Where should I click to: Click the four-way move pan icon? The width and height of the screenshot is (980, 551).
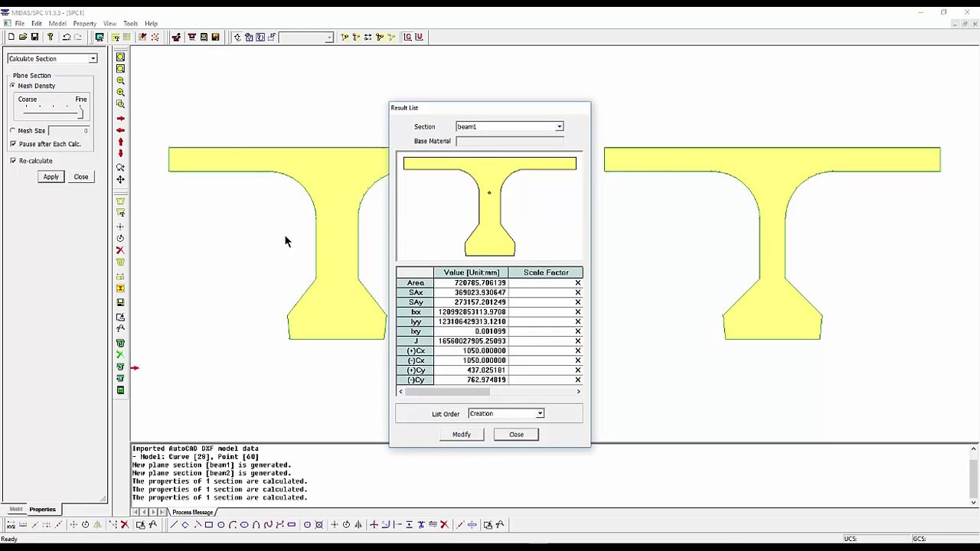tap(120, 179)
